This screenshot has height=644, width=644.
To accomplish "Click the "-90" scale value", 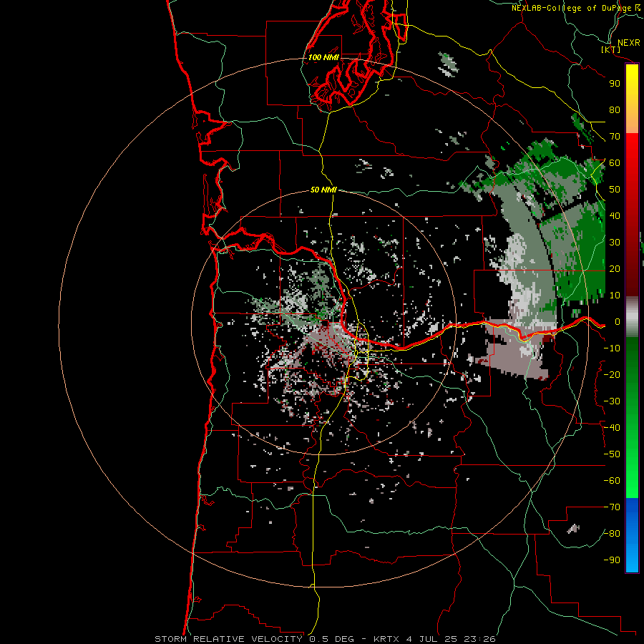I will coord(612,560).
